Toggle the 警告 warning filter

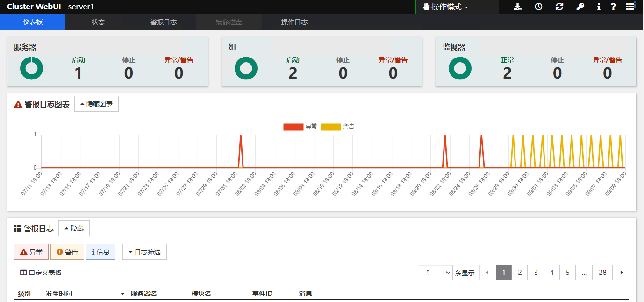(x=67, y=252)
